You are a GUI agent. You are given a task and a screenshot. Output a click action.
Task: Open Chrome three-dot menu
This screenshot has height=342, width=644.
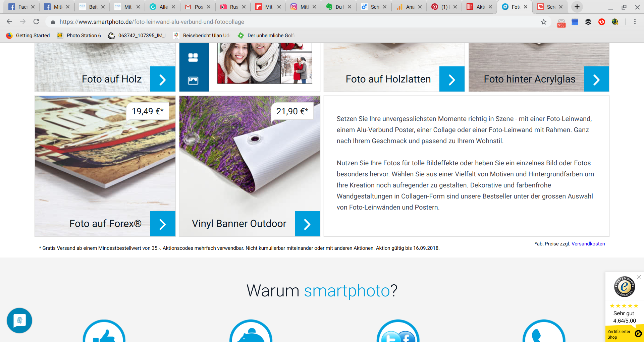[x=635, y=22]
